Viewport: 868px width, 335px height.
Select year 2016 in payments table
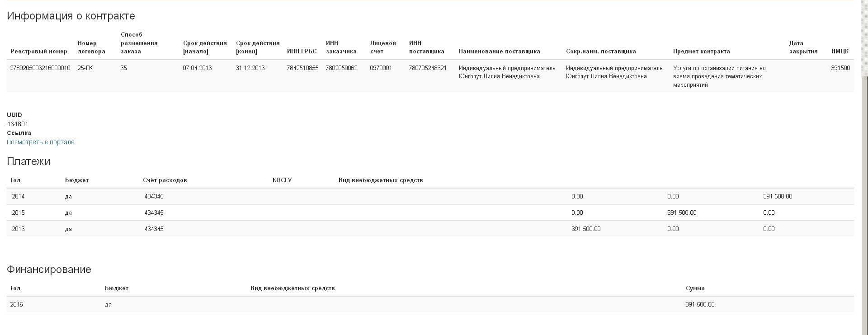coord(18,229)
